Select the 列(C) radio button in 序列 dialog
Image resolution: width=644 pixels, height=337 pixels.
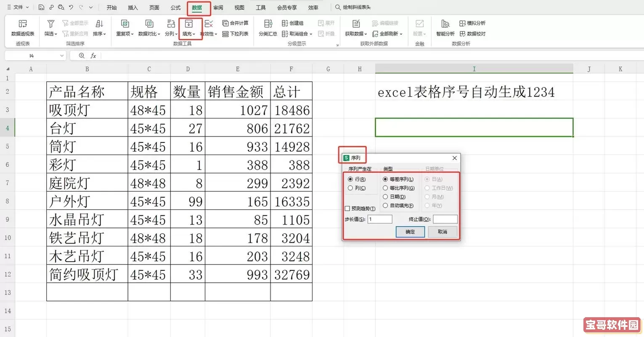[x=350, y=188]
